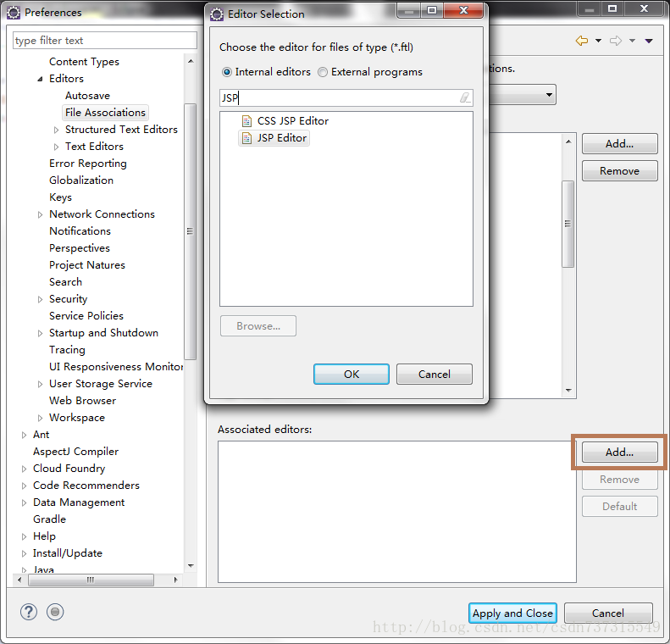Expand the Ant node
670x644 pixels.
coord(24,435)
